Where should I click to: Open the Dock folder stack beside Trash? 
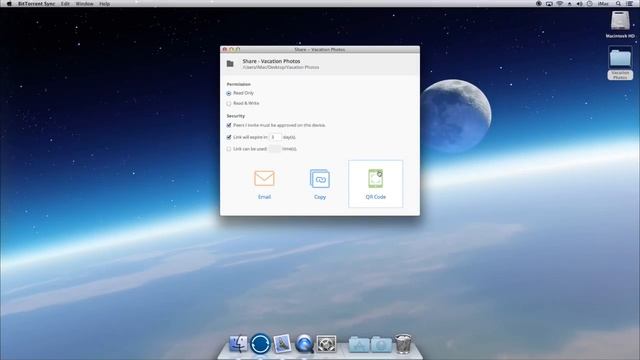tap(381, 344)
